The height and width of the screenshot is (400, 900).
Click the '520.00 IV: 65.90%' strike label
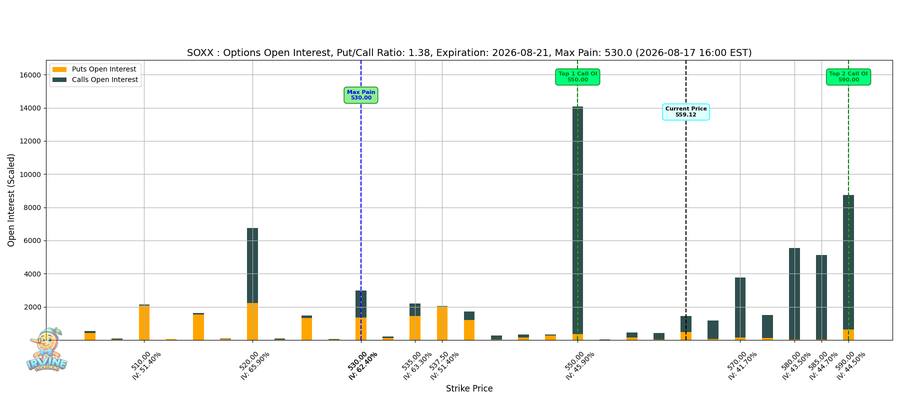coord(254,365)
